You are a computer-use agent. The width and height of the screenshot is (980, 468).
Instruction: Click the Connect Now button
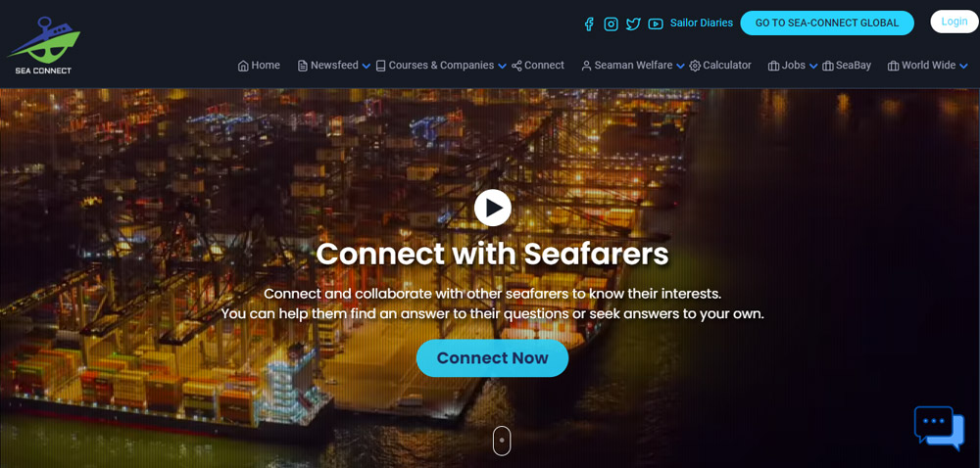(493, 358)
